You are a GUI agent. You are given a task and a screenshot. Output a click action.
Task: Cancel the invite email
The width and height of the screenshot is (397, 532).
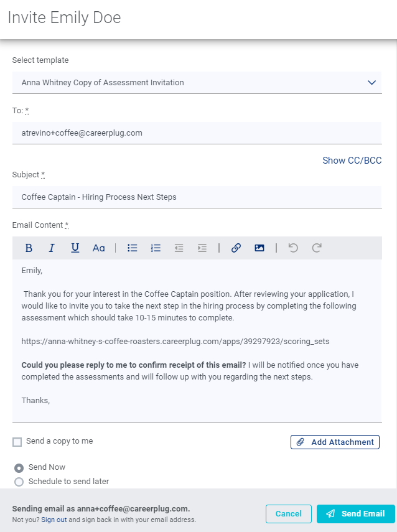[x=288, y=514]
